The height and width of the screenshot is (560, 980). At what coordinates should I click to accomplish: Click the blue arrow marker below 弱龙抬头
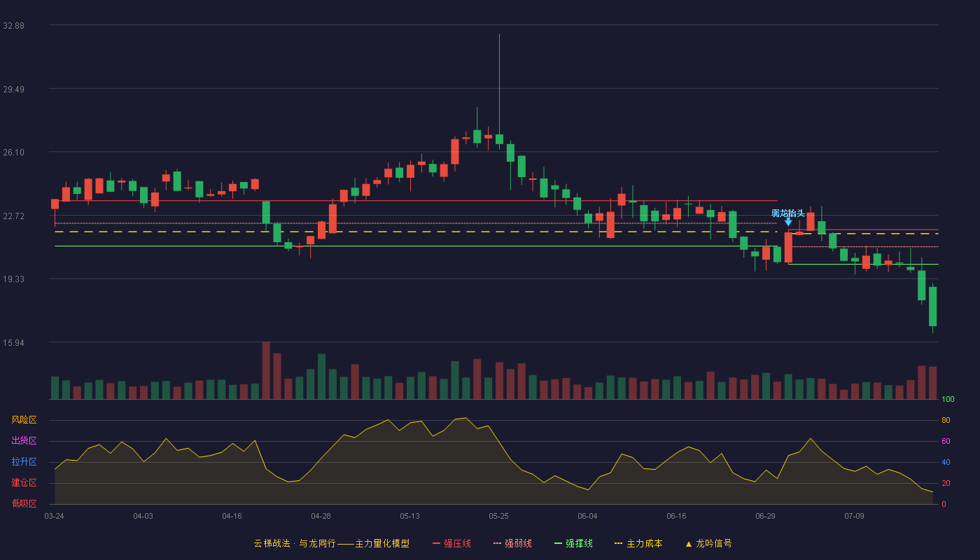(x=788, y=222)
